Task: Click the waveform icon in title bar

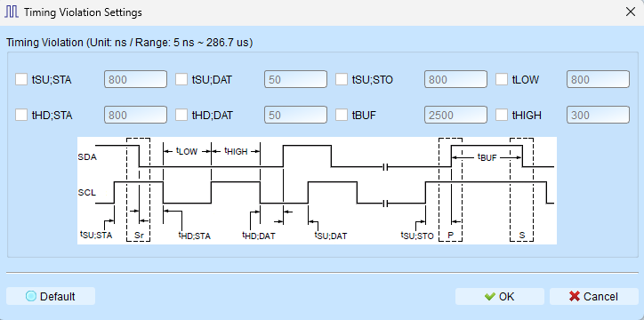Action: coord(12,12)
